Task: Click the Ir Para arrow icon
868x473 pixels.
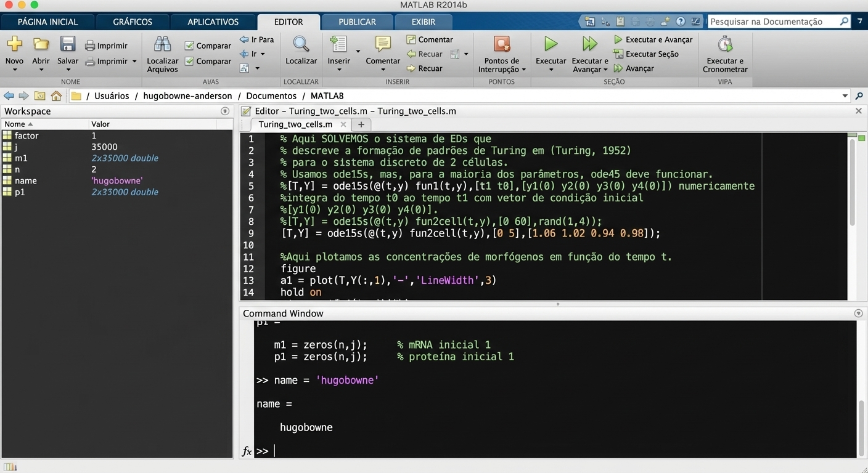Action: (x=244, y=39)
